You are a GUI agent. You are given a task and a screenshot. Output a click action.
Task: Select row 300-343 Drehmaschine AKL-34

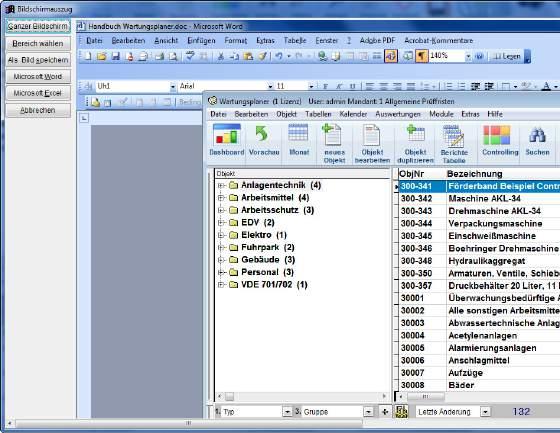click(x=479, y=211)
